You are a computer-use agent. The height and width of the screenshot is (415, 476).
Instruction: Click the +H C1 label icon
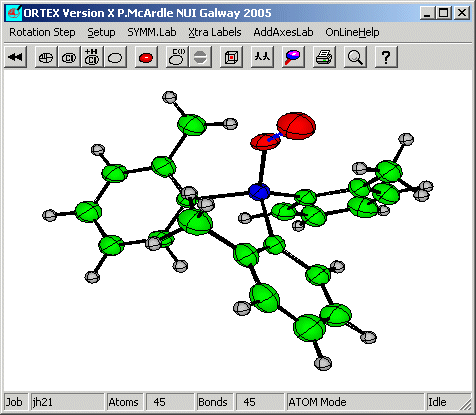92,57
